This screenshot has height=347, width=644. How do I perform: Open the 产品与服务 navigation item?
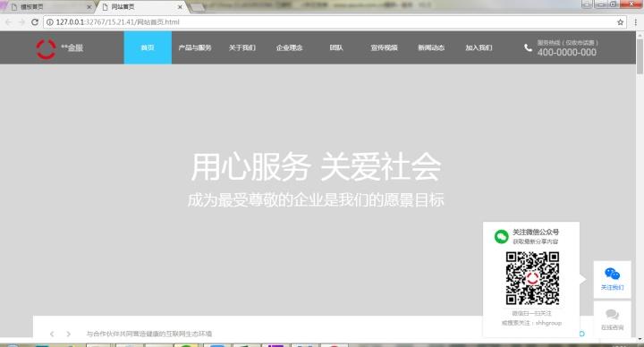click(195, 47)
